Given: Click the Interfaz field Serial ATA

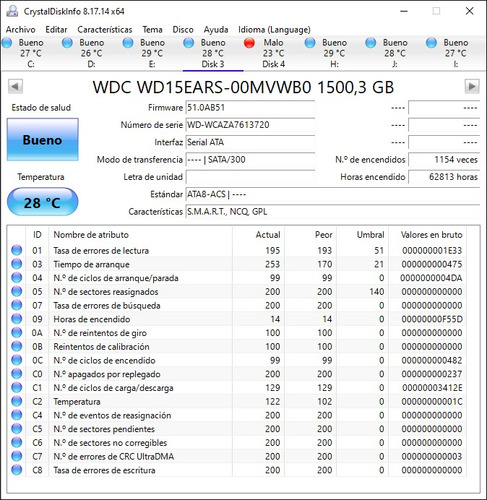Looking at the screenshot, I should 250,142.
